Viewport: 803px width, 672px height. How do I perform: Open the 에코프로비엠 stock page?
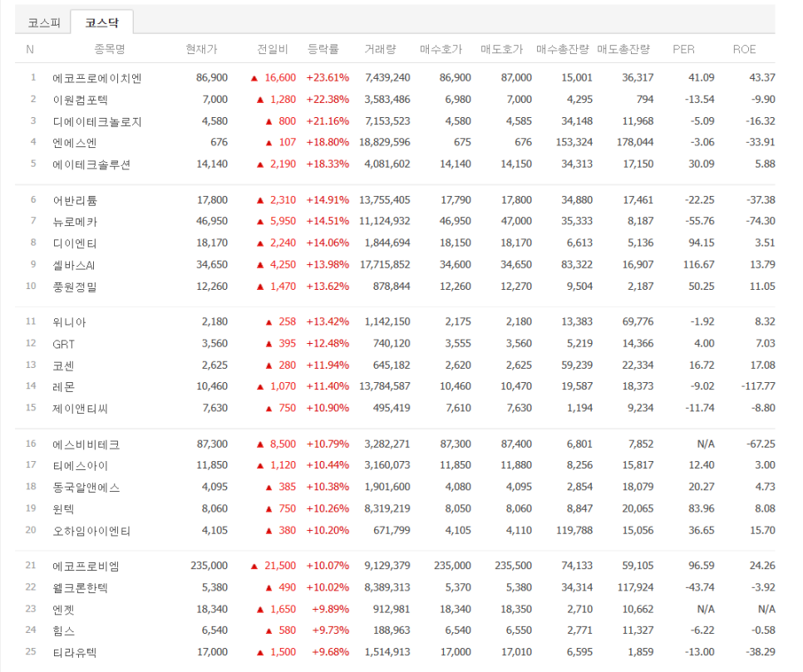click(x=86, y=567)
